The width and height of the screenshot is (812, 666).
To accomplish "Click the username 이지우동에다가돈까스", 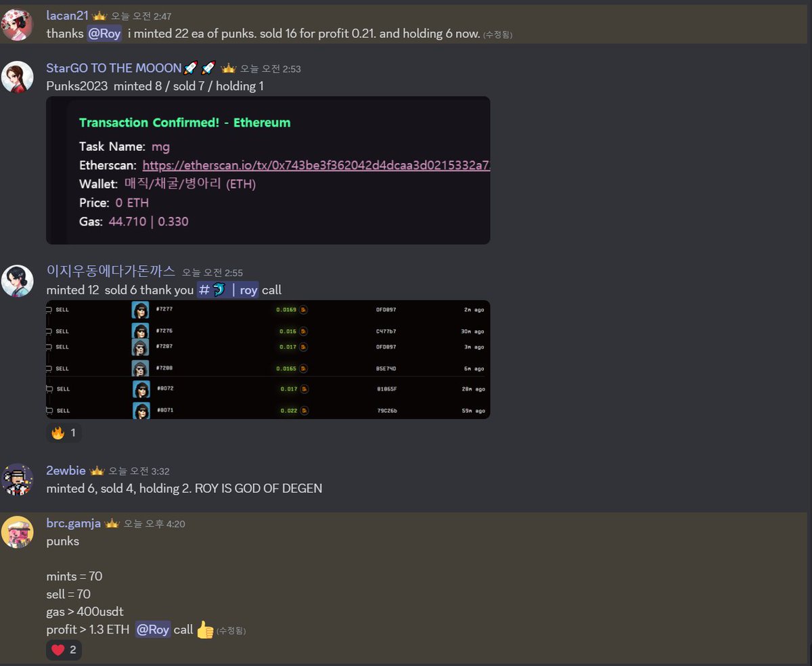I will 110,271.
